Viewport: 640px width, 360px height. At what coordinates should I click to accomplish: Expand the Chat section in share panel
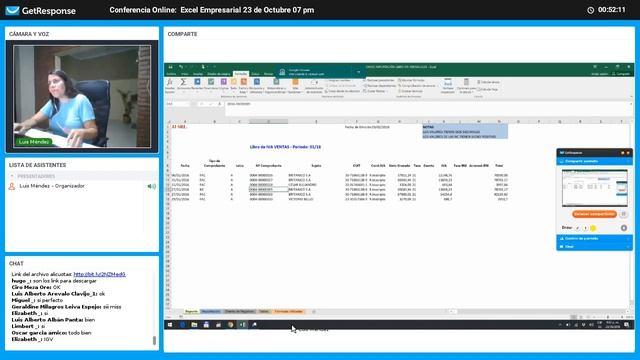(594, 247)
